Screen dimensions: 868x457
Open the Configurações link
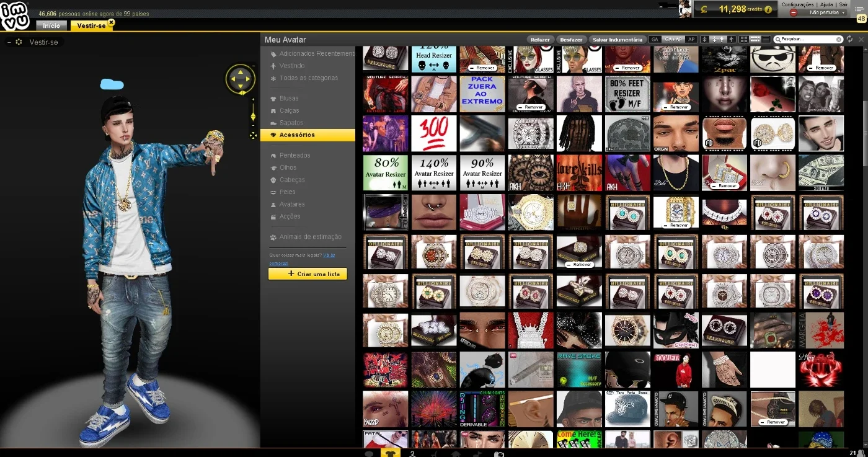(x=797, y=4)
